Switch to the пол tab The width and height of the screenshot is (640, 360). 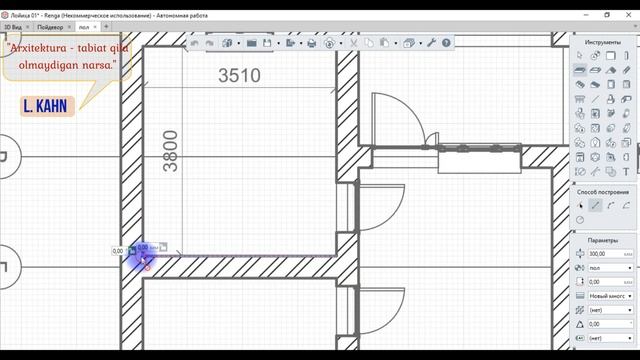point(84,27)
